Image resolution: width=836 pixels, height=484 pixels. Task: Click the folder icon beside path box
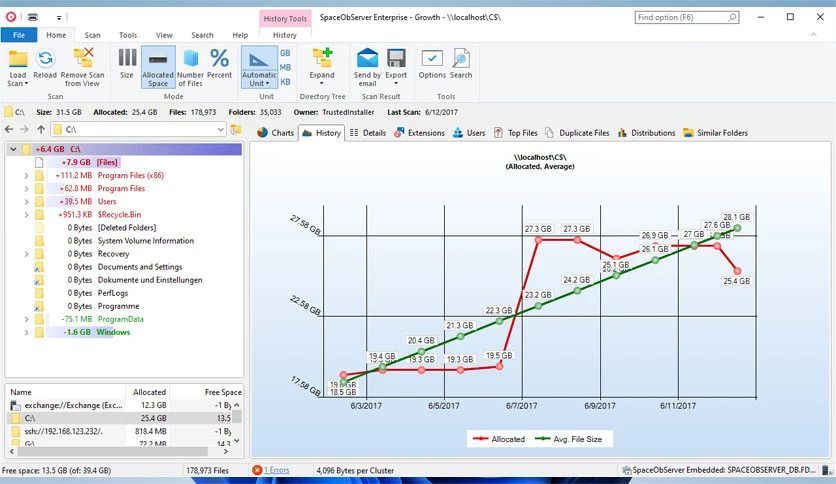pos(236,130)
